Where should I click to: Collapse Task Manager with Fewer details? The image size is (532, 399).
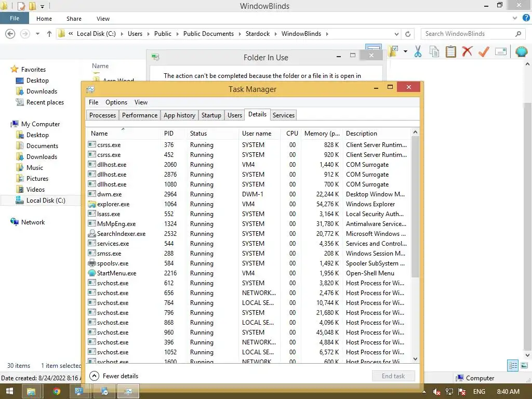click(114, 376)
